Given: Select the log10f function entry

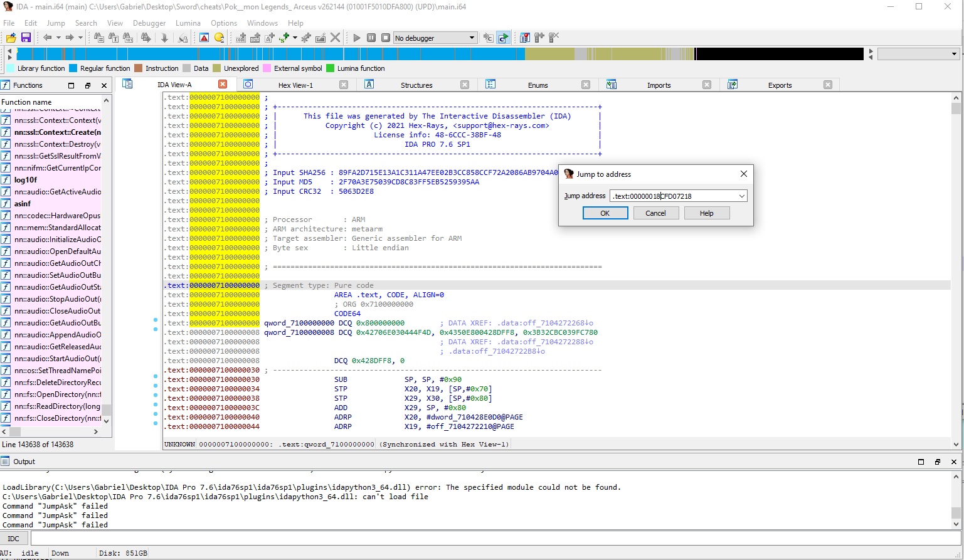Looking at the screenshot, I should tap(51, 179).
